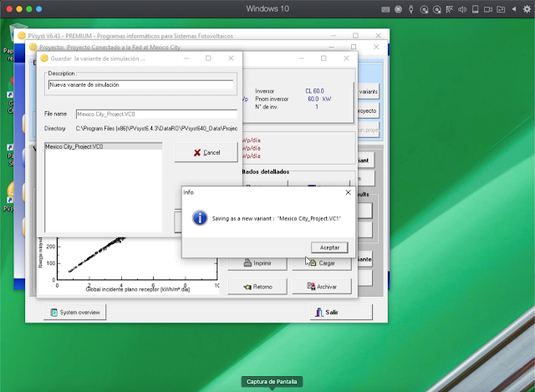
Task: Click the Cargar button
Action: 321,263
